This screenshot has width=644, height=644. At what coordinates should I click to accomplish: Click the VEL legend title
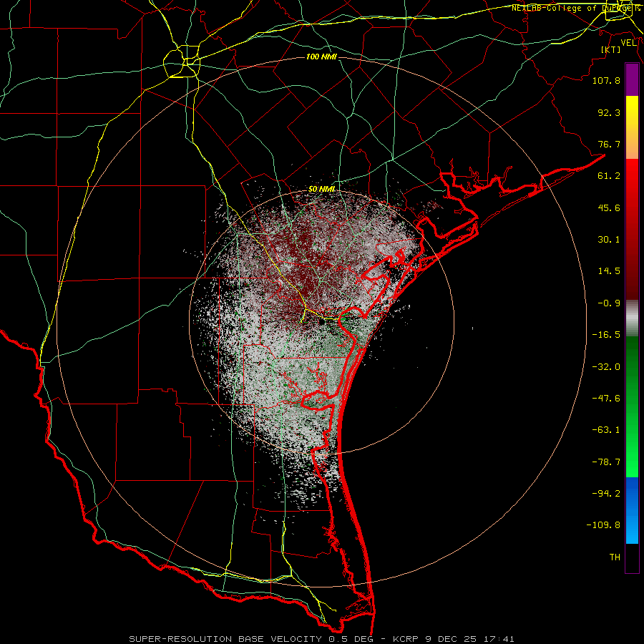point(629,42)
